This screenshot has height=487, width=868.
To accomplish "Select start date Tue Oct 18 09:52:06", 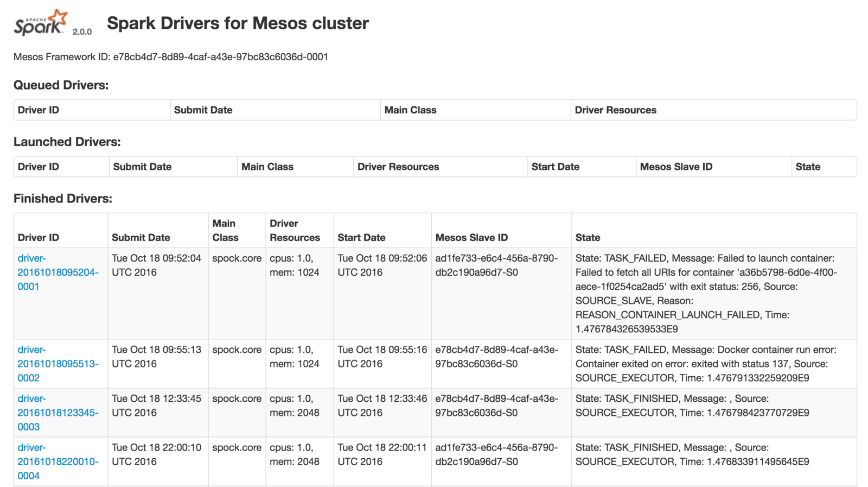I will click(382, 265).
